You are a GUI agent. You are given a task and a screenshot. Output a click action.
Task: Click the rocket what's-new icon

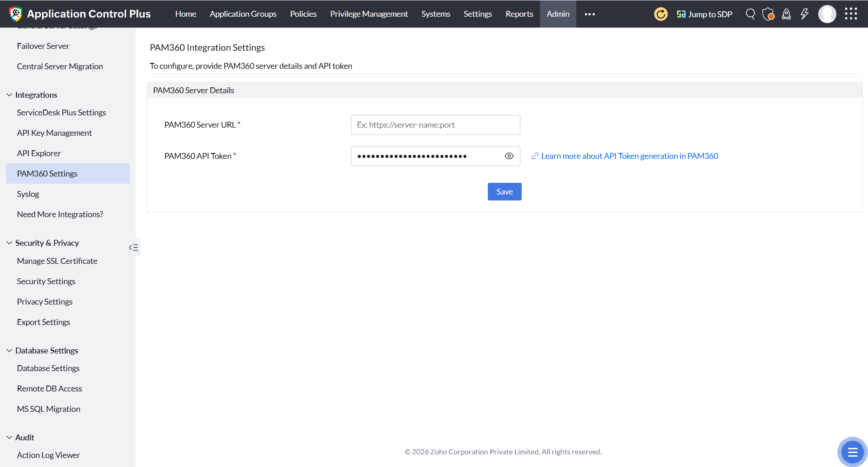(786, 14)
